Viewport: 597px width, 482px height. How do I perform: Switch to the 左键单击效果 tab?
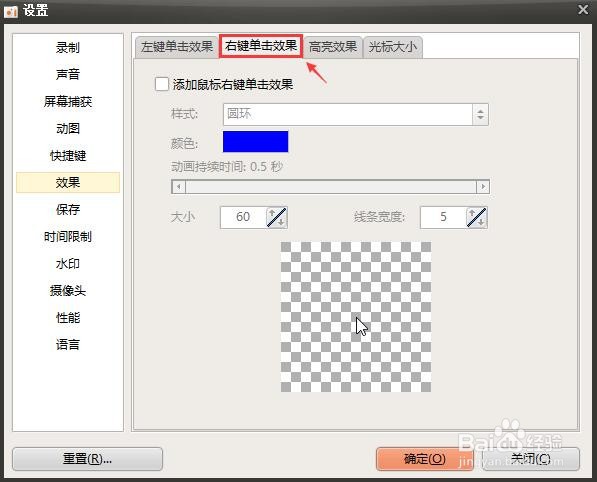point(177,47)
